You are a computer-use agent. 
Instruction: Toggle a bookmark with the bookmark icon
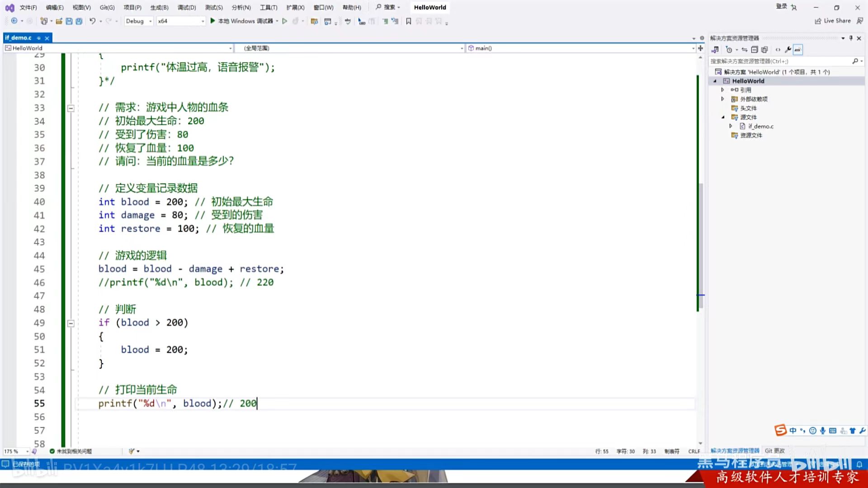pos(409,21)
